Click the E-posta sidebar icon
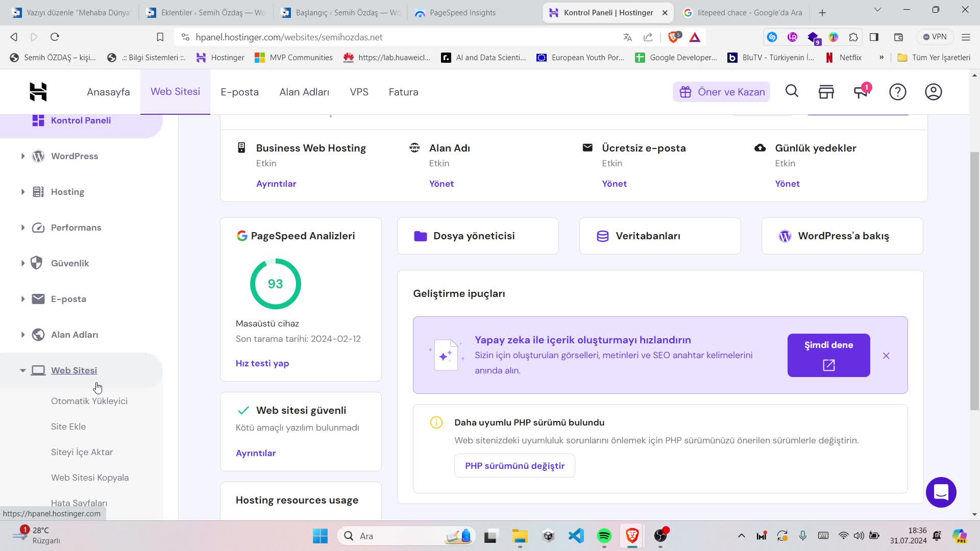Screen dimensions: 980x551 click(x=38, y=298)
